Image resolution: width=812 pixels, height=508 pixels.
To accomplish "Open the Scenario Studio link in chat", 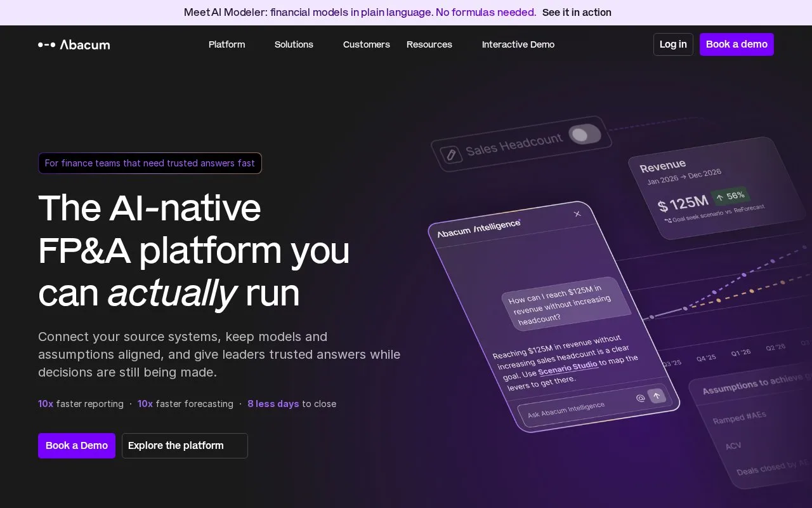I will [x=568, y=367].
